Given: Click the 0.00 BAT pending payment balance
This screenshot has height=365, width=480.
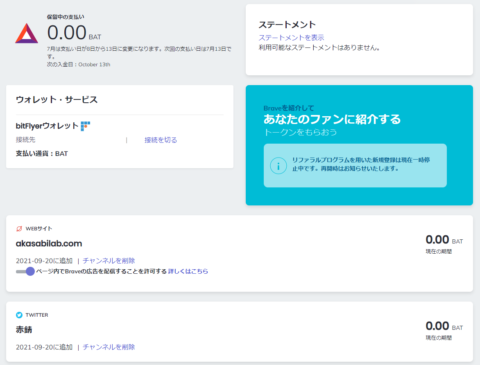Looking at the screenshot, I should tap(74, 33).
